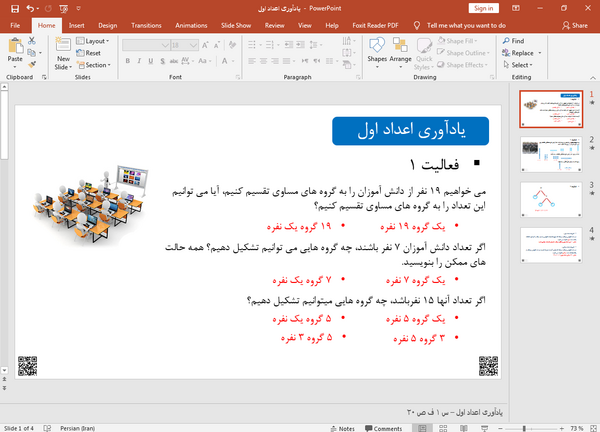Switch to the Design tab
The image size is (600, 432).
click(108, 25)
